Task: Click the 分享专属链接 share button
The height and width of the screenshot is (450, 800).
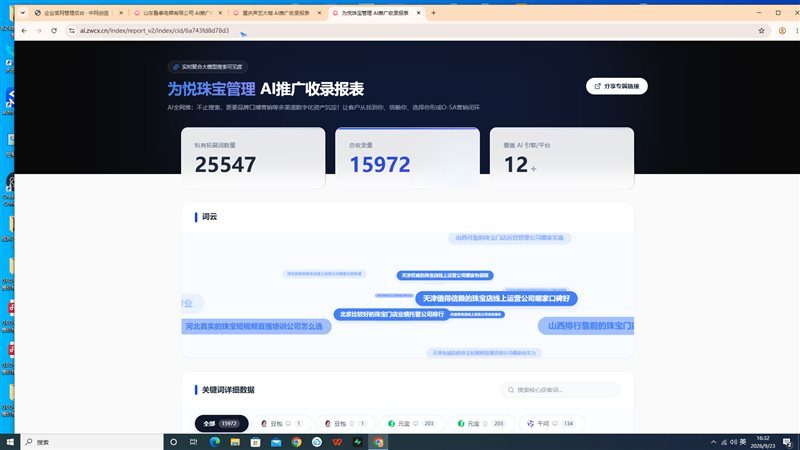Action: (616, 86)
